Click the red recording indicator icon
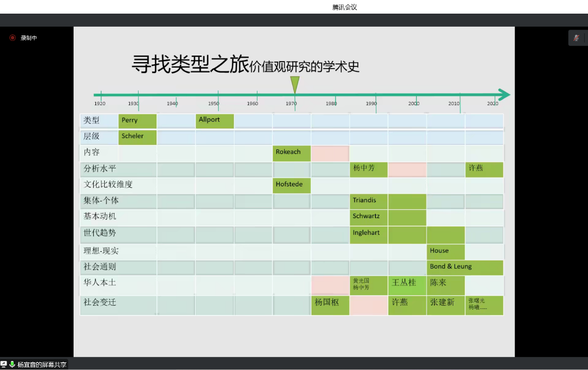 [13, 38]
